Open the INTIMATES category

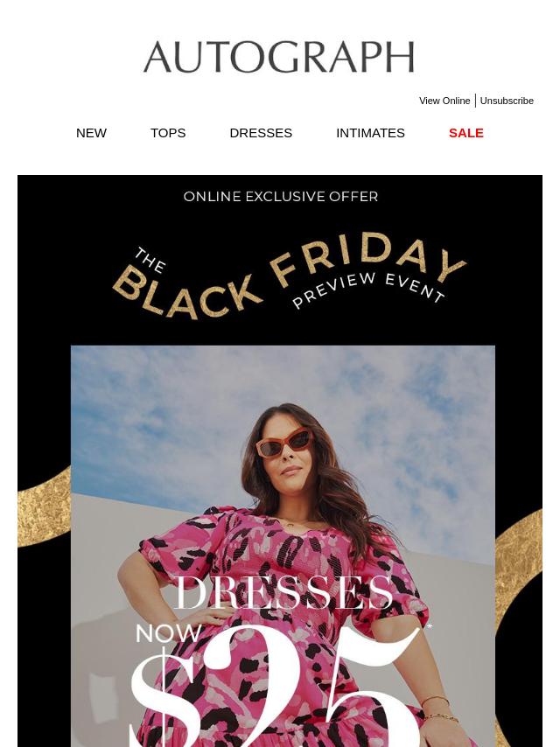point(370,133)
